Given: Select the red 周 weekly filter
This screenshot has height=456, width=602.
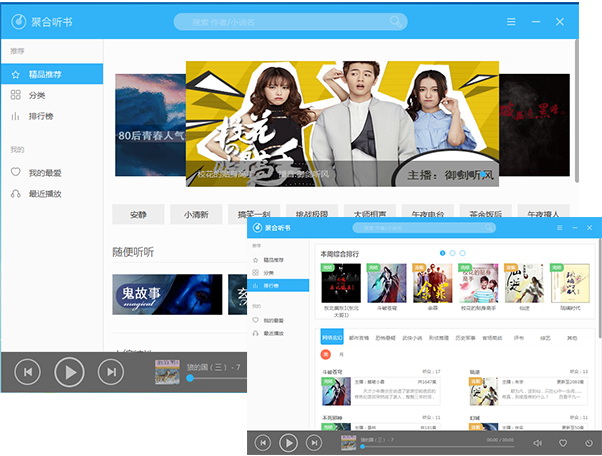Looking at the screenshot, I should [x=326, y=354].
